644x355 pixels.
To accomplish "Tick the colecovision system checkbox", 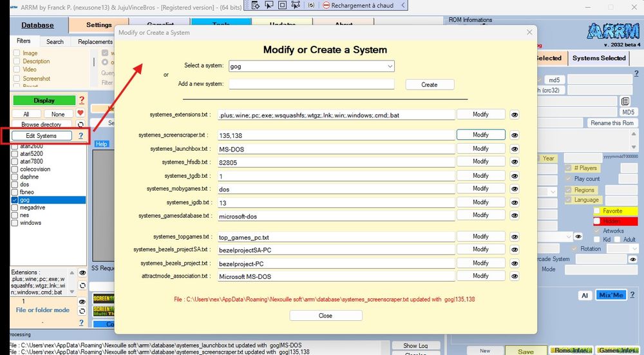I will point(14,169).
